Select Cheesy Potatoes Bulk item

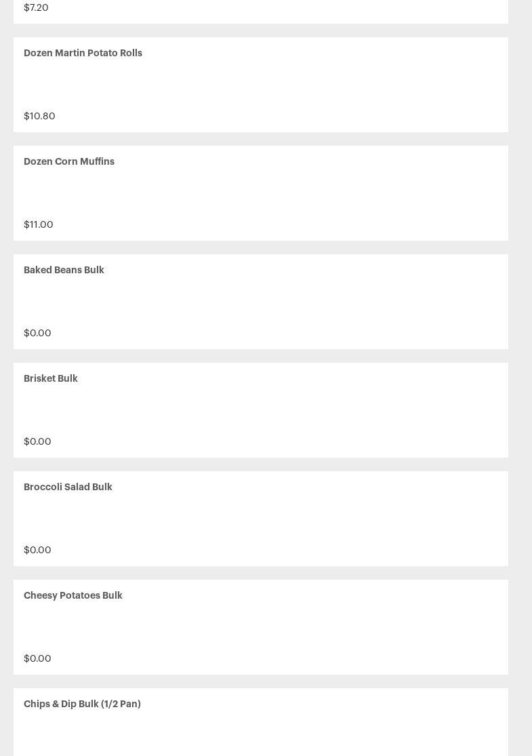73,595
